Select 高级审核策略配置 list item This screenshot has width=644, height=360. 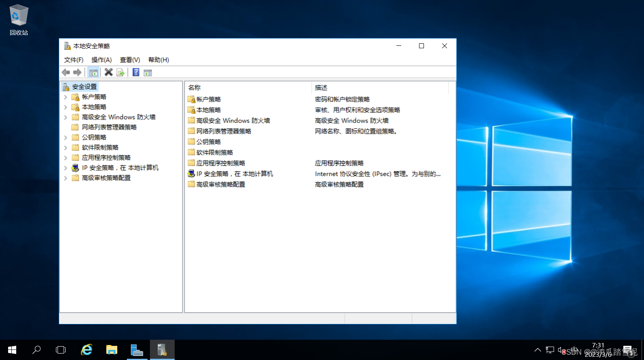220,184
